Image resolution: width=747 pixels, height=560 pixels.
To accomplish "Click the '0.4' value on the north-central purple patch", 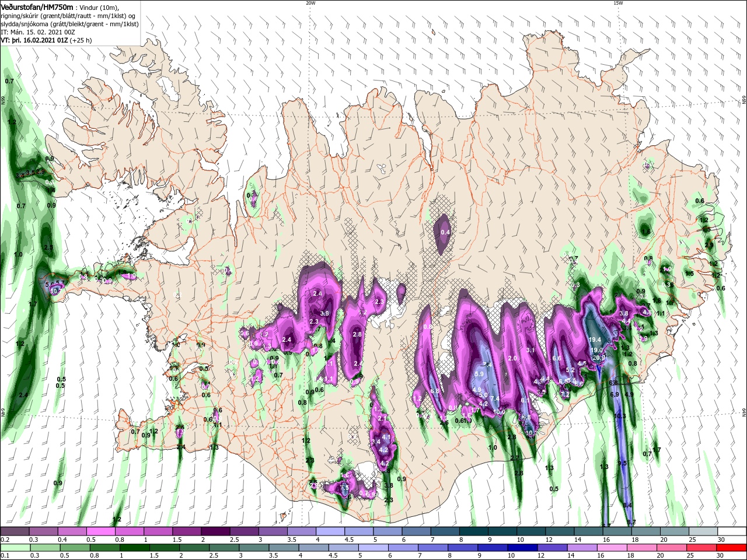I will pyautogui.click(x=445, y=232).
